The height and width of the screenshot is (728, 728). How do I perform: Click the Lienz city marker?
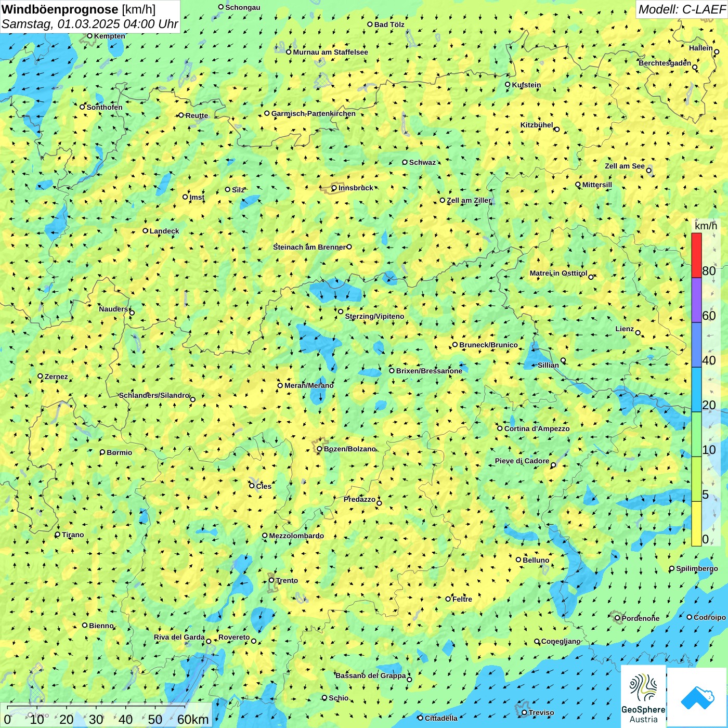pyautogui.click(x=638, y=333)
